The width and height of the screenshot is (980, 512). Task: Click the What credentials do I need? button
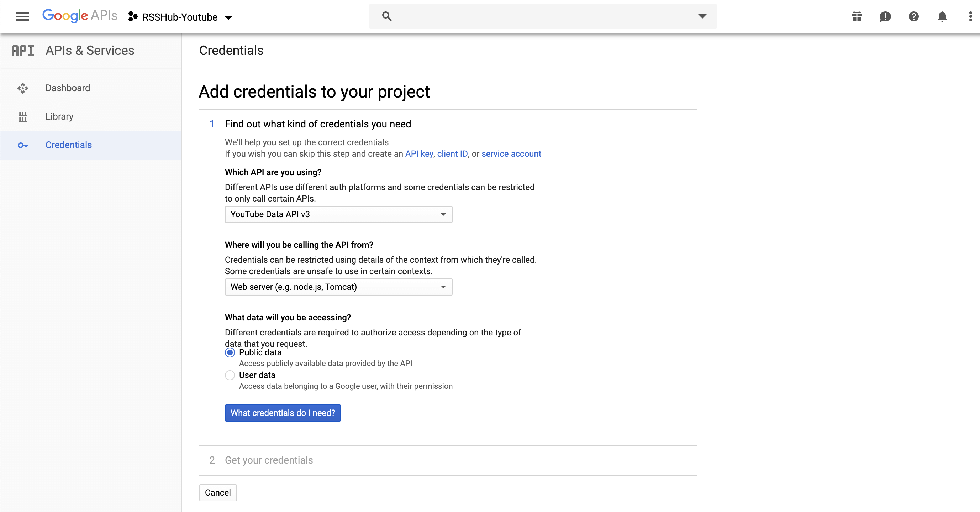[x=283, y=413]
